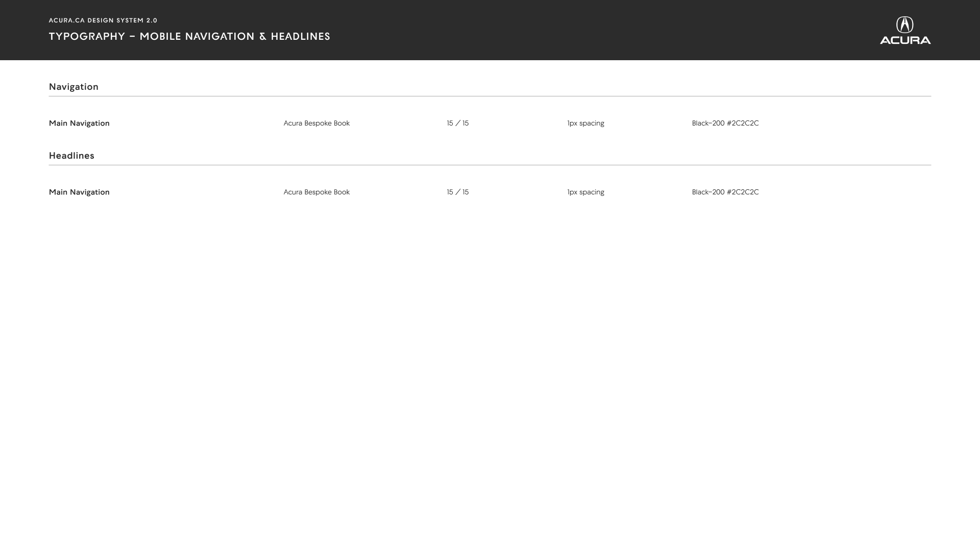980x551 pixels.
Task: Click 'Black-200 #2C2C2C' in the Headlines row
Action: pyautogui.click(x=725, y=192)
